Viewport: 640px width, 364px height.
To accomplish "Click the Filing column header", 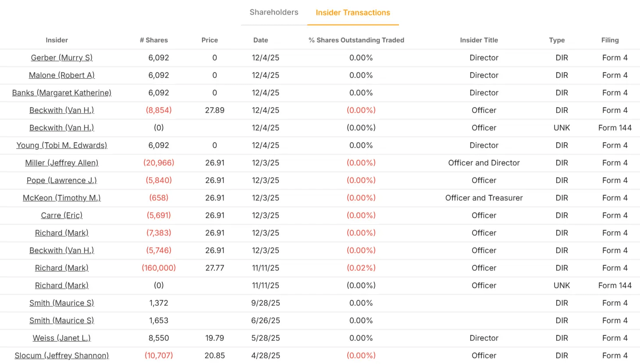I will (x=610, y=40).
